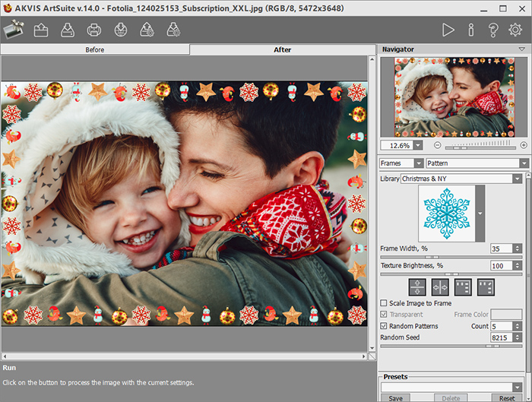
Task: Click the Delete preset button
Action: pos(451,398)
